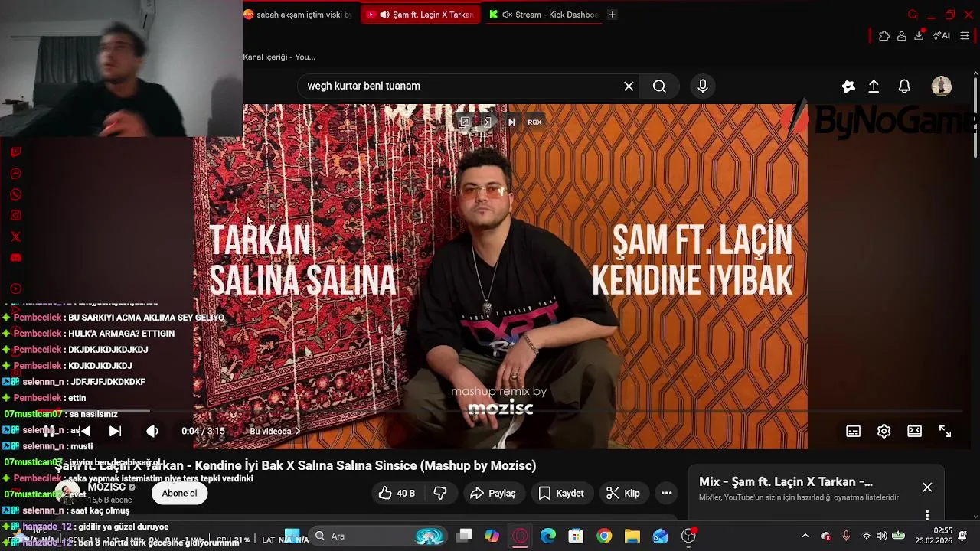Open Microsoft Store from taskbar
980x551 pixels.
(x=576, y=536)
